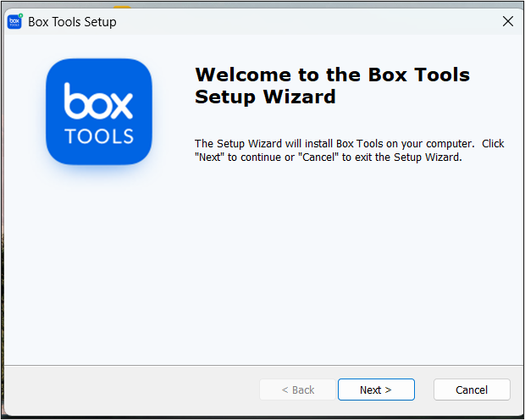The width and height of the screenshot is (525, 420).
Task: Click the small Box Tools title bar icon
Action: (x=15, y=21)
